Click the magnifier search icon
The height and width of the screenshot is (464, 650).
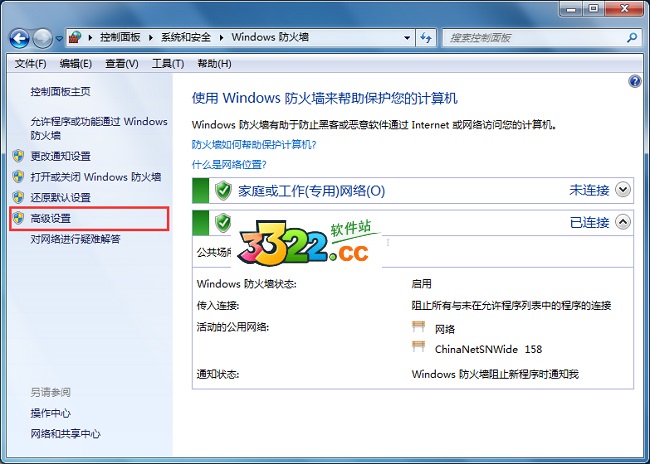coord(632,38)
